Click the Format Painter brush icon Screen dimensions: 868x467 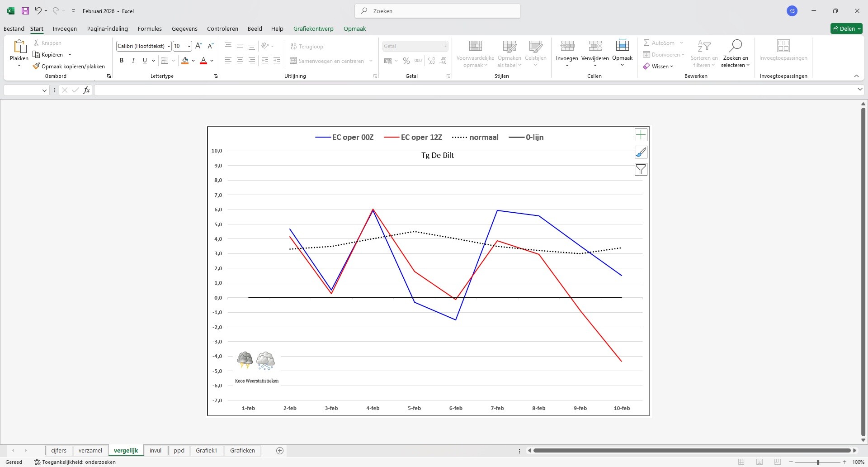pyautogui.click(x=36, y=67)
